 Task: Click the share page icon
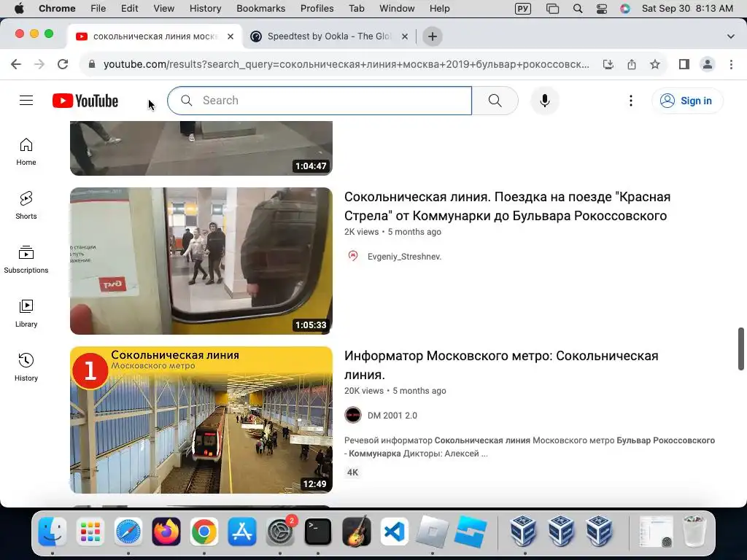(632, 64)
